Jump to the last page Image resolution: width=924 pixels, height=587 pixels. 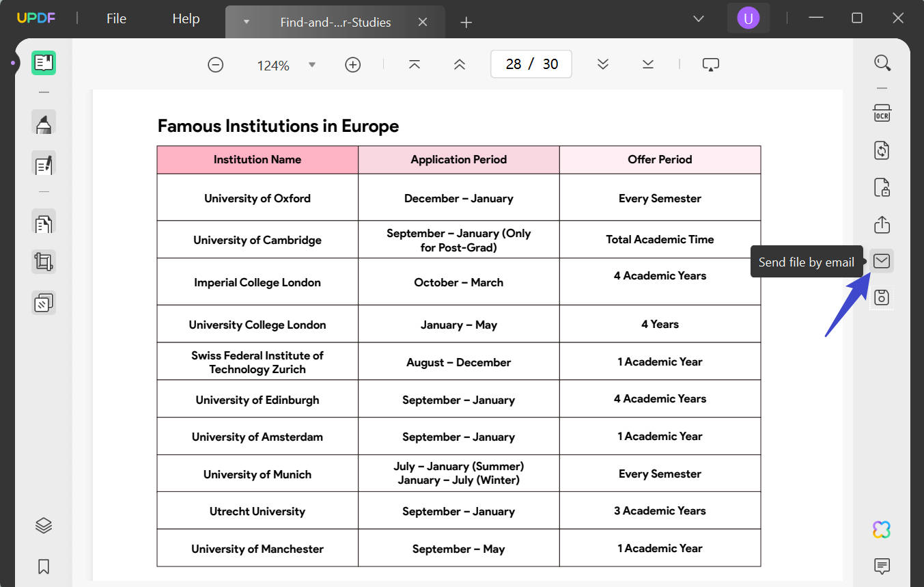pyautogui.click(x=648, y=64)
